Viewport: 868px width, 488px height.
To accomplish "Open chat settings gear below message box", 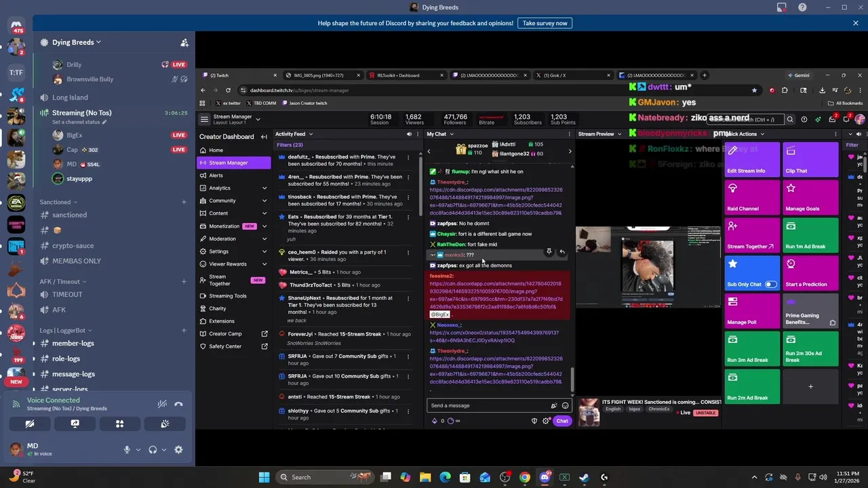I will [546, 421].
